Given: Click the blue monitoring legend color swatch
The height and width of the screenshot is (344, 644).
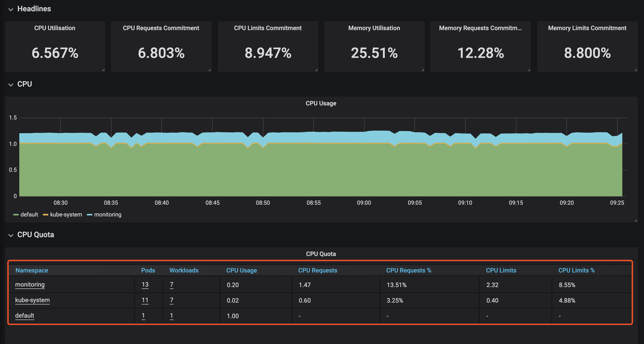Looking at the screenshot, I should pos(90,215).
